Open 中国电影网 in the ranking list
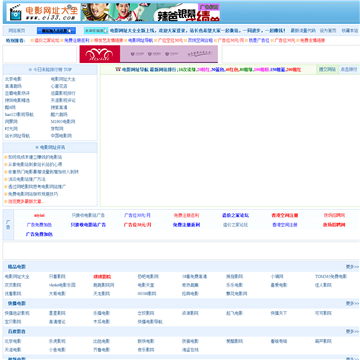360x360 pixels. coord(61,136)
